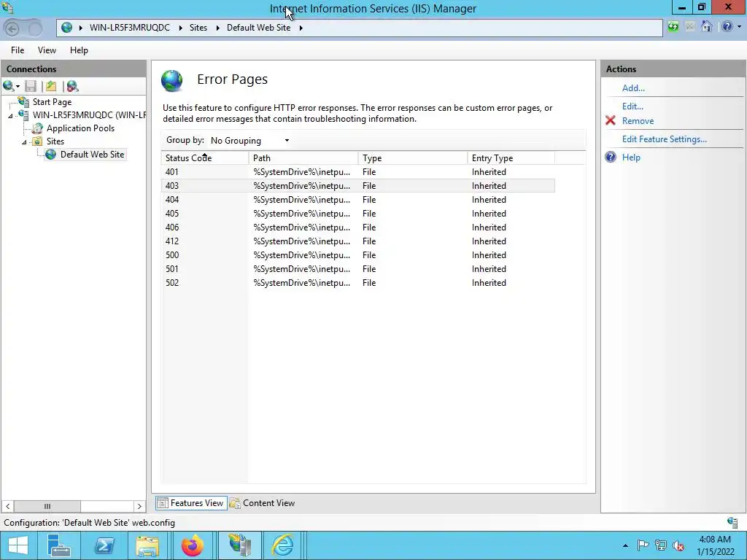Expand the arrow after Default Web Site in the address bar
Screen dimensions: 747x560
click(x=301, y=28)
